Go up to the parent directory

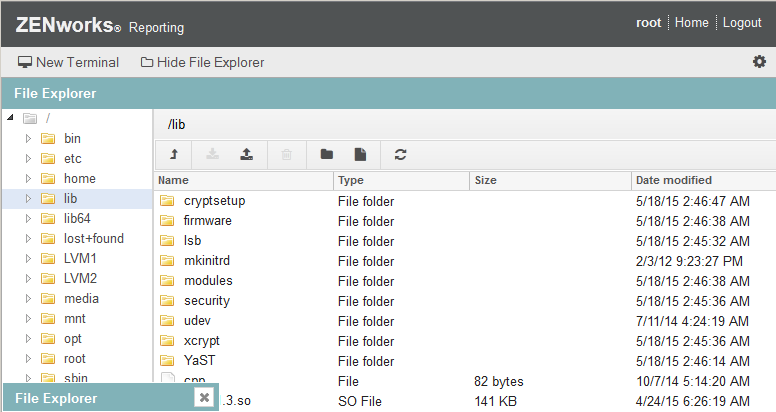tap(173, 154)
